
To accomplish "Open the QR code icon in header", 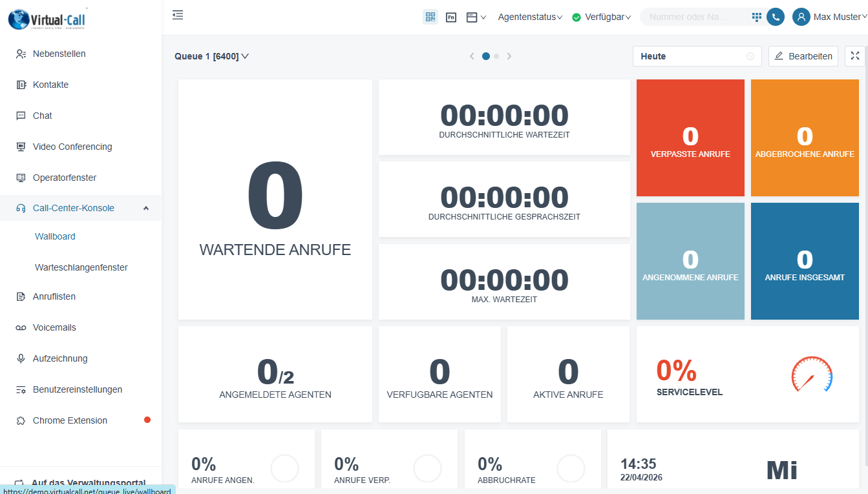I will click(x=430, y=17).
